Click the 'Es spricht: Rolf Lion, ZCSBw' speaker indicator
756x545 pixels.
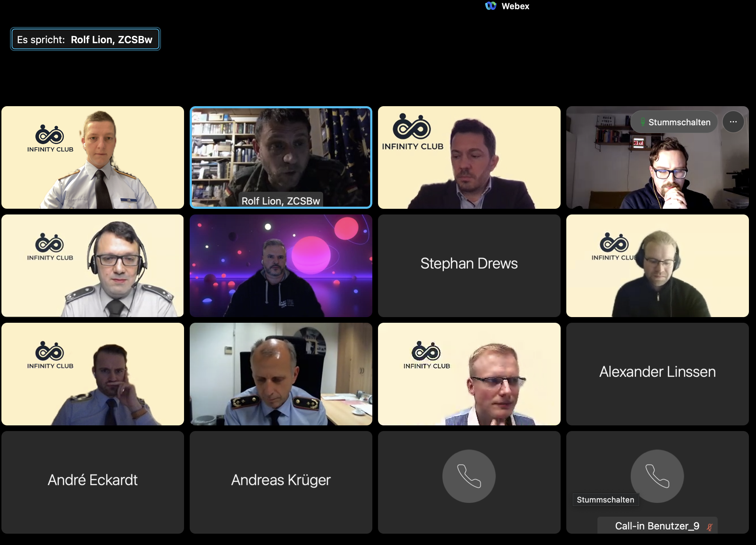(85, 39)
